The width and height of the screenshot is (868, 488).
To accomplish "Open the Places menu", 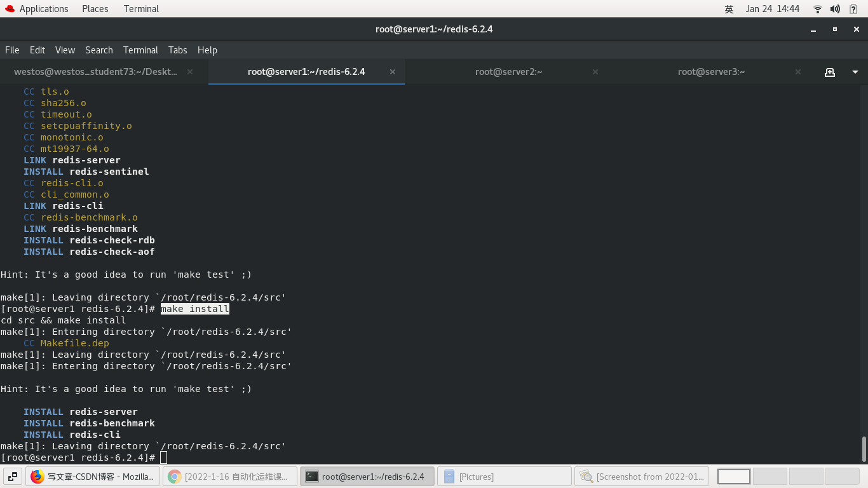I will click(95, 9).
